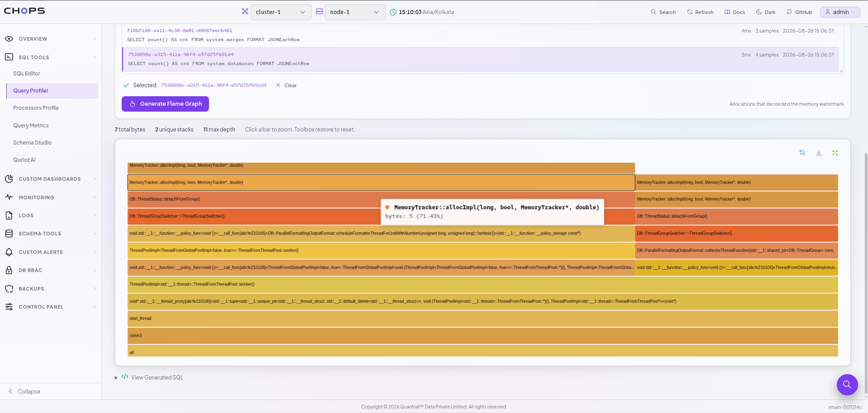Image resolution: width=868 pixels, height=413 pixels.
Task: Click the Overview eye icon
Action: (x=9, y=39)
